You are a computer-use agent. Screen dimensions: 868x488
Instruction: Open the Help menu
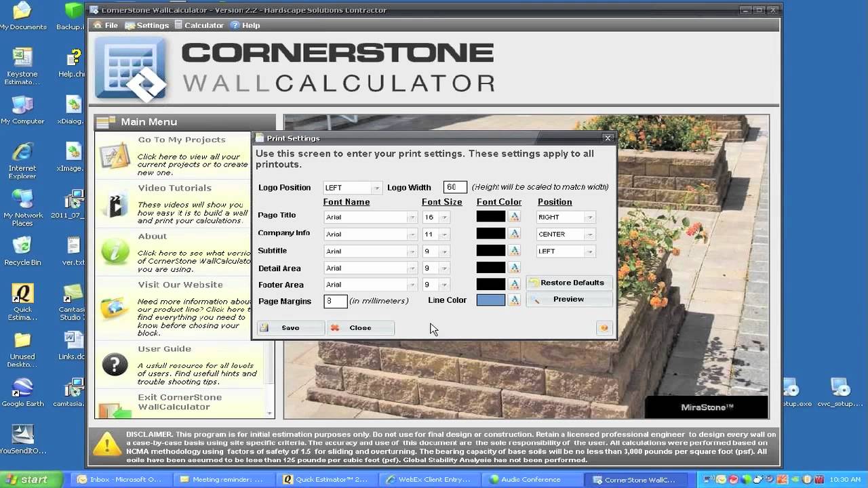pos(245,25)
